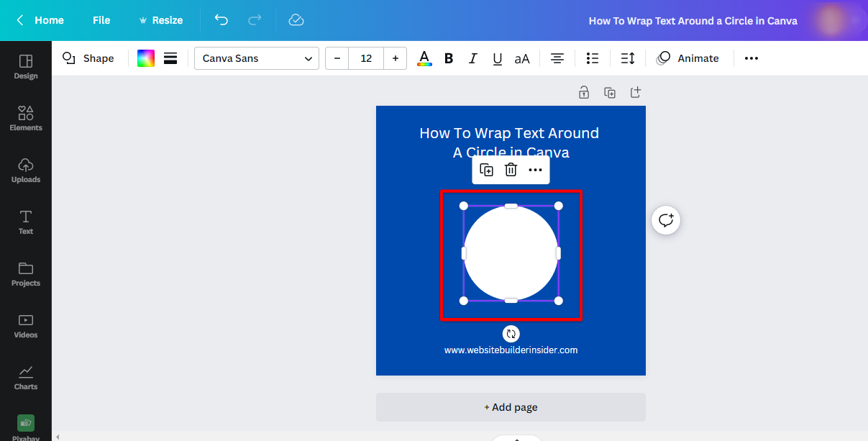Open the Elements tab in sidebar
The height and width of the screenshot is (441, 868).
(x=26, y=118)
